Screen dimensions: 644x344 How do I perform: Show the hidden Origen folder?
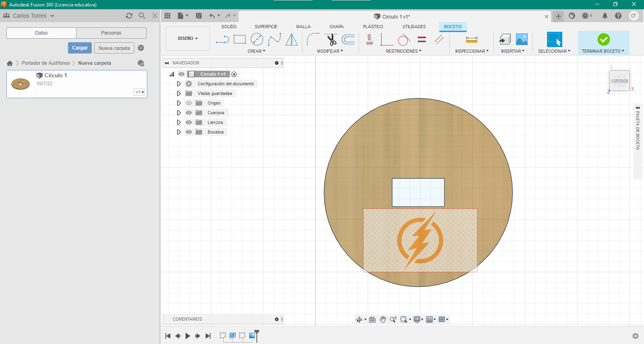point(189,103)
